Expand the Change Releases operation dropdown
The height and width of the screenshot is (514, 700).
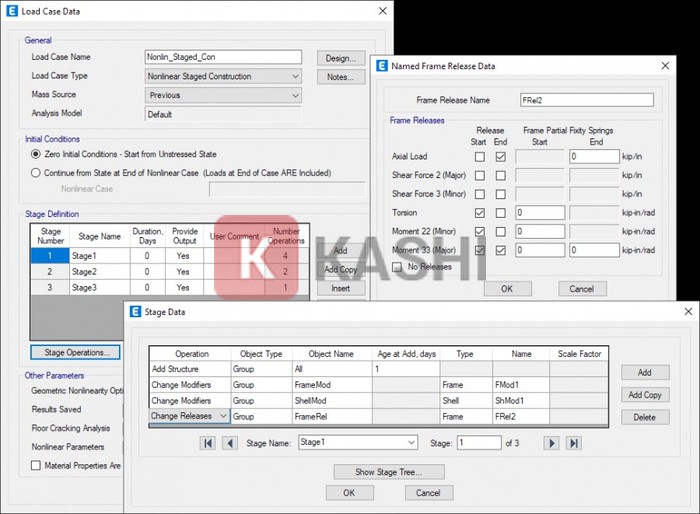pos(222,415)
